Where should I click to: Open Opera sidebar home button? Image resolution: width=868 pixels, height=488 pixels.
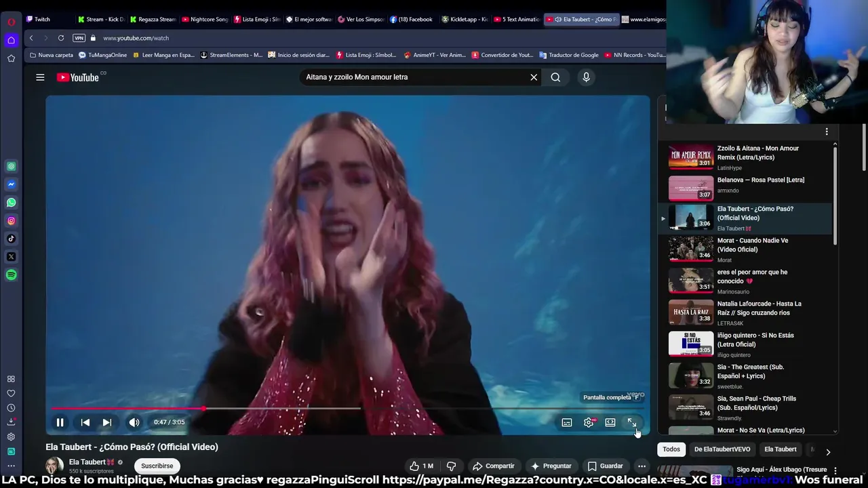click(11, 40)
